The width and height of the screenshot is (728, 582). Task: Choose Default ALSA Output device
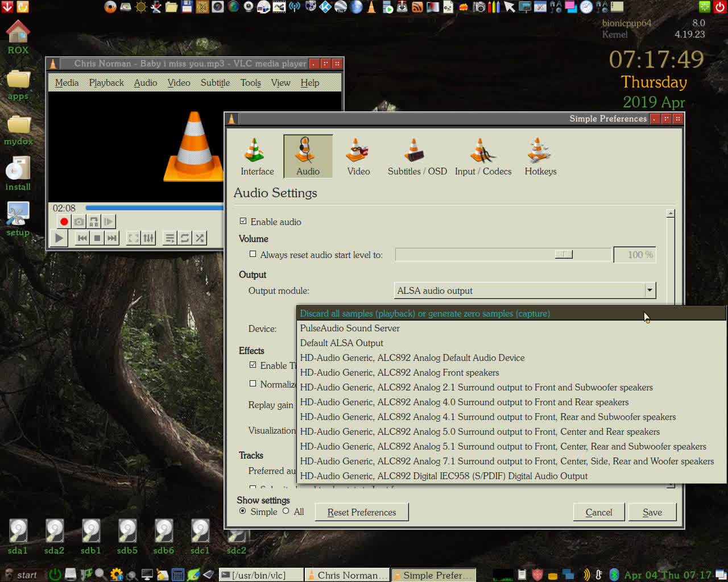(x=511, y=343)
